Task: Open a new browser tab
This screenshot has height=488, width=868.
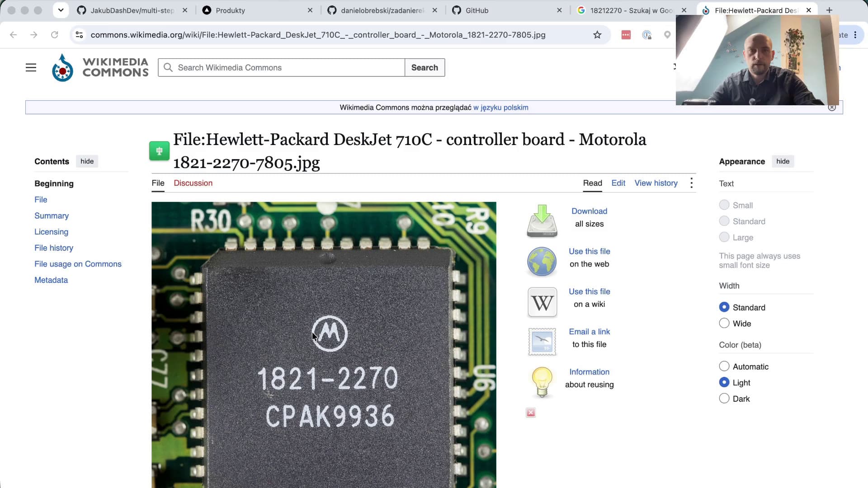Action: (x=829, y=10)
